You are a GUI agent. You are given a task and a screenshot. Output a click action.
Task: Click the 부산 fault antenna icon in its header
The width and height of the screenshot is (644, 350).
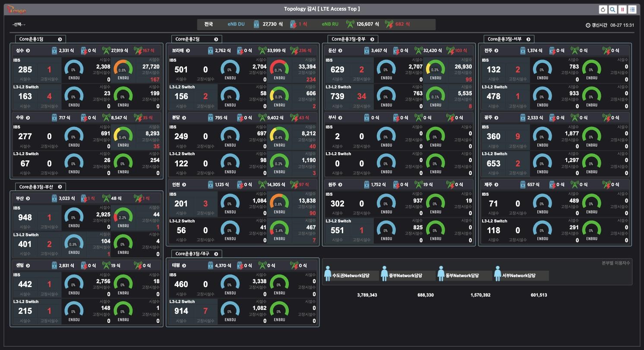tap(139, 199)
